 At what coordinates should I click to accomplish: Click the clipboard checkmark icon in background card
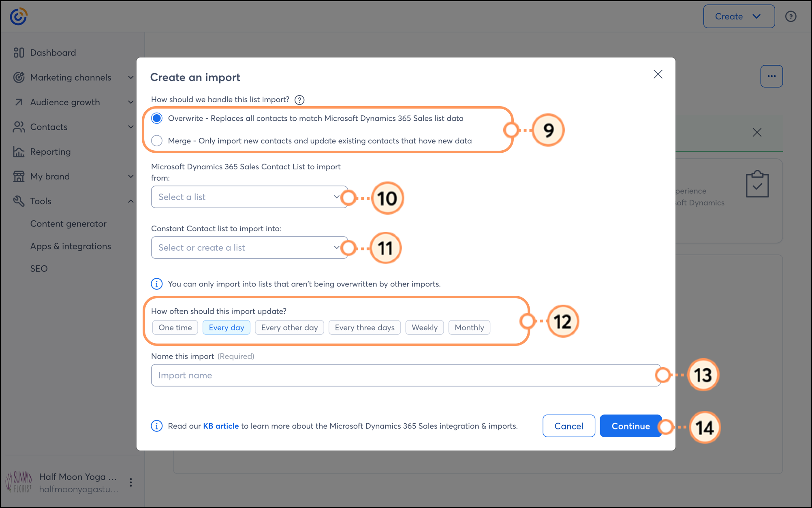point(757,184)
